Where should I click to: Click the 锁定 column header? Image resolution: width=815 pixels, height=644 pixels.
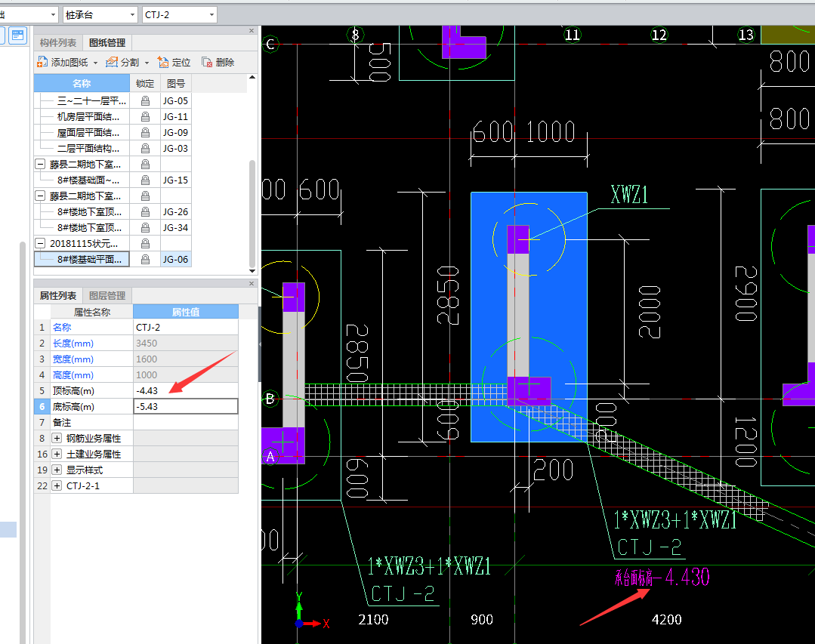145,83
